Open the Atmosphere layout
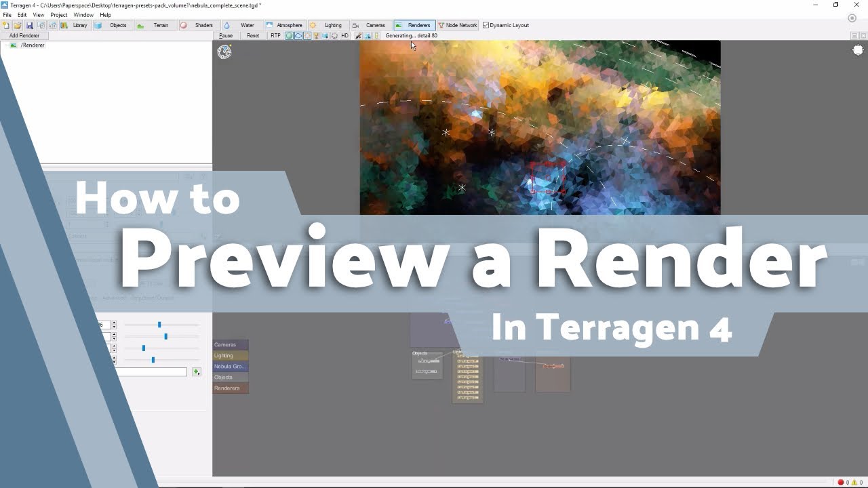Image resolution: width=868 pixels, height=488 pixels. [x=284, y=25]
